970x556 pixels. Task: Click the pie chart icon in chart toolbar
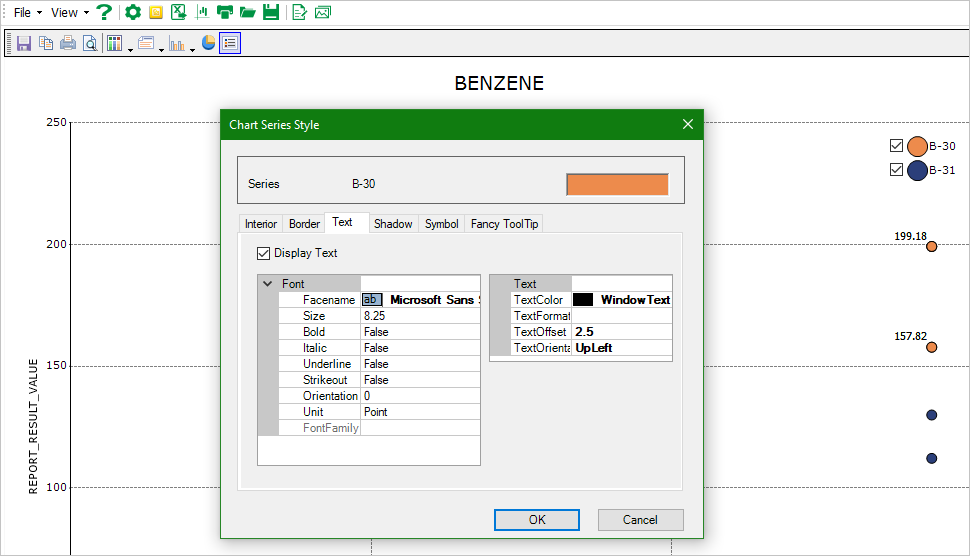point(208,43)
